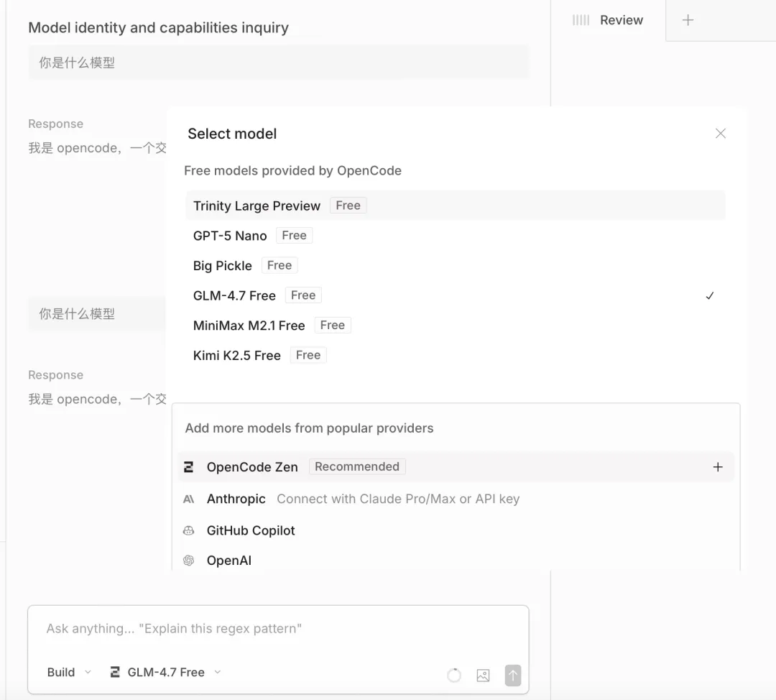Switch to Kimi K2.5 Free model
Screen dimensions: 776x700
pyautogui.click(x=236, y=355)
